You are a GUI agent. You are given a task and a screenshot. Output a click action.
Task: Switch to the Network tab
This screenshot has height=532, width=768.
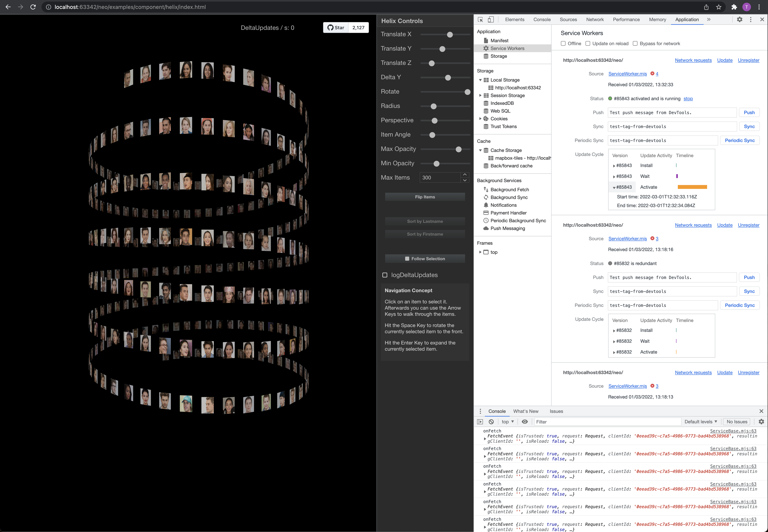tap(595, 20)
